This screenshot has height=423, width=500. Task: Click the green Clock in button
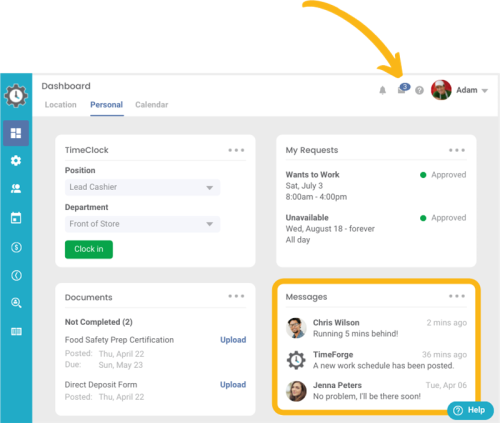[89, 249]
